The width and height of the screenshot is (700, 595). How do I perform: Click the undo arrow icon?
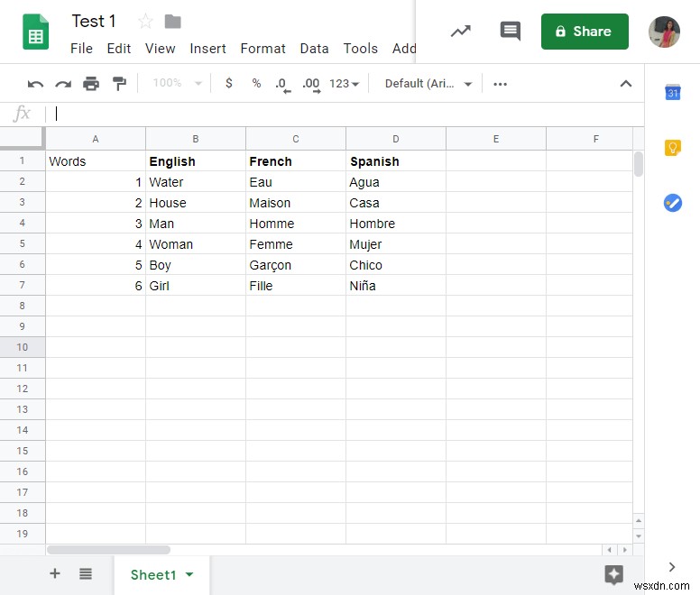pyautogui.click(x=35, y=84)
